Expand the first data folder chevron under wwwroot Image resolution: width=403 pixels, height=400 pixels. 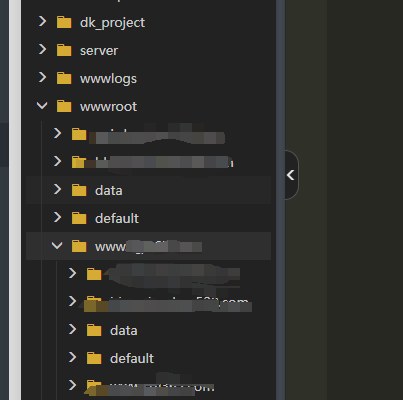point(57,189)
